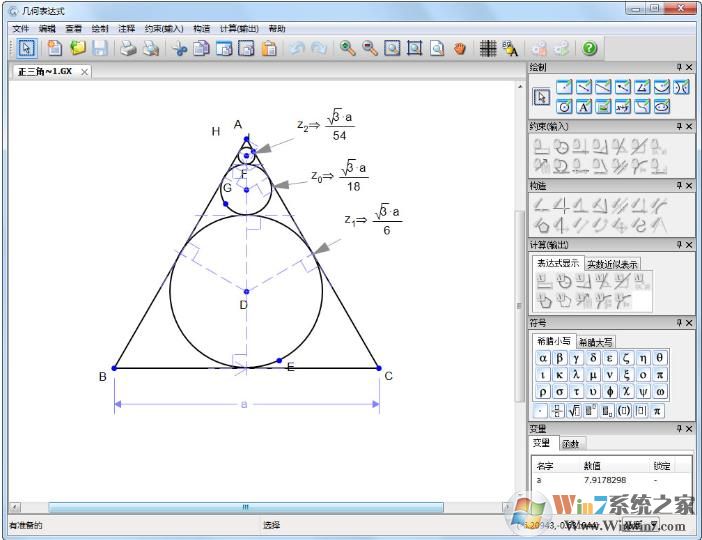This screenshot has height=540, width=702.
Task: Open the 绘制 menu
Action: click(x=100, y=29)
